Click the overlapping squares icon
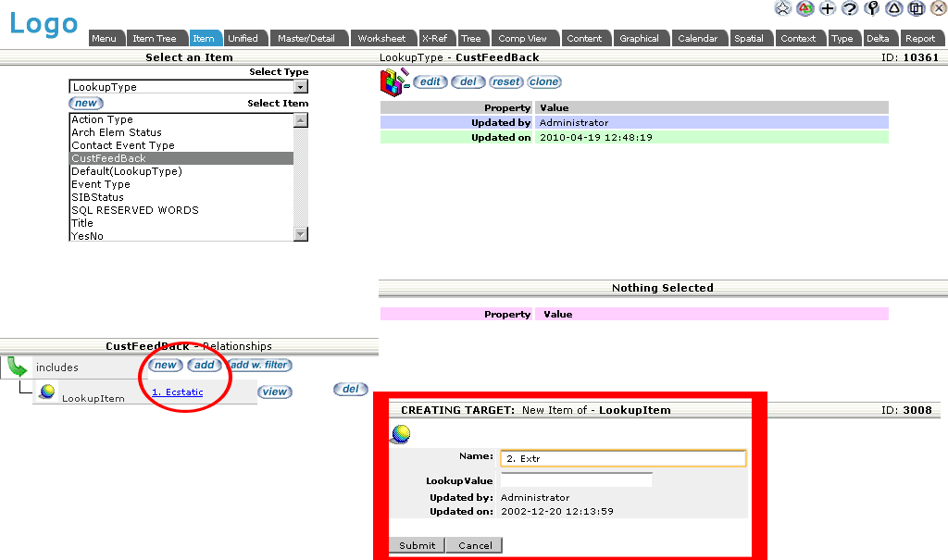This screenshot has height=560, width=948. [x=917, y=8]
